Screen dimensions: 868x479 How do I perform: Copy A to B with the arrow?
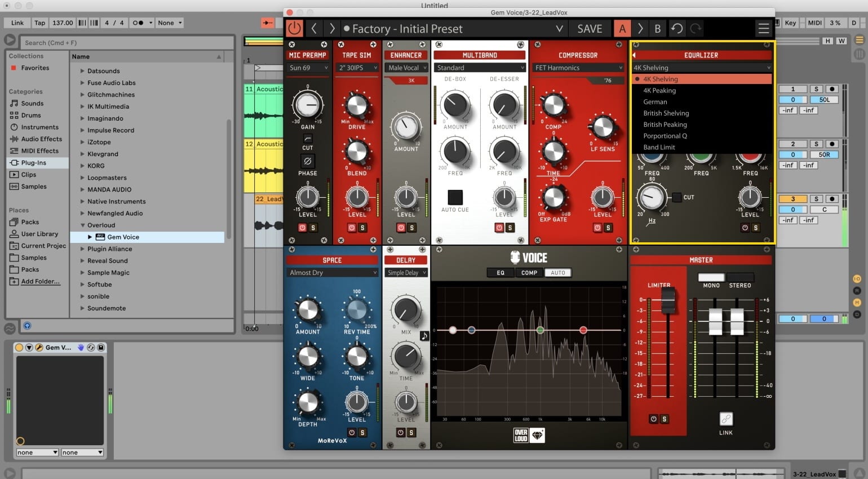point(640,28)
